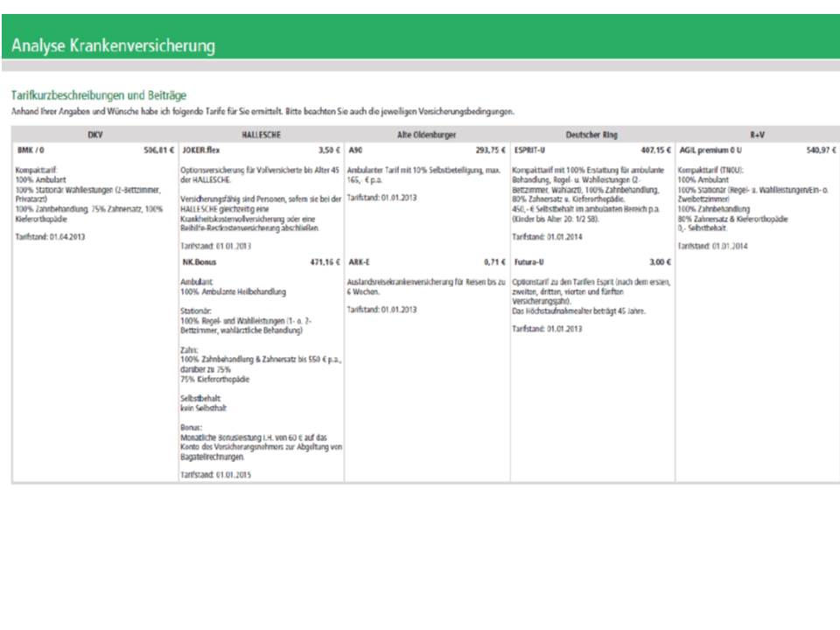The image size is (840, 630).
Task: Click 'Tarifstand: 01.01.2015' under NK.Bonus
Action: [x=215, y=474]
